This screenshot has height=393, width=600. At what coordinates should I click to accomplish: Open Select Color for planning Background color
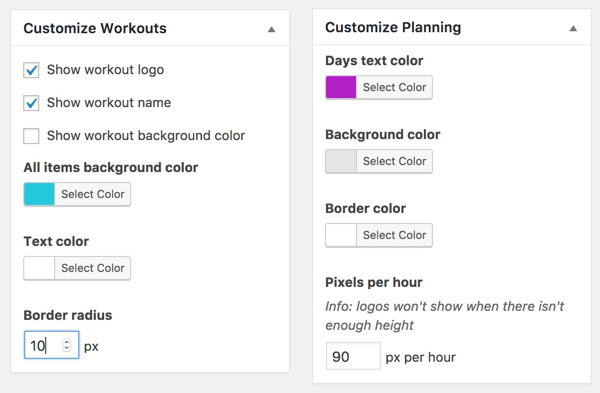[x=394, y=161]
